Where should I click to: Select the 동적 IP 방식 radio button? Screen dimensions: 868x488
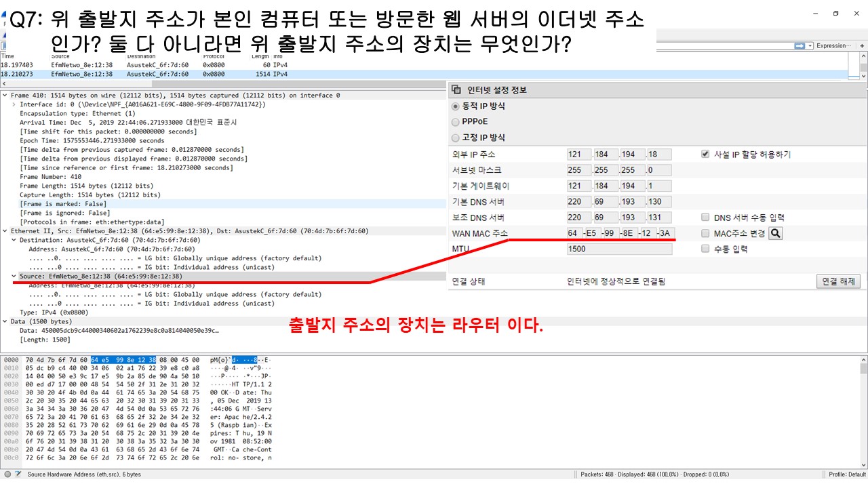(x=456, y=106)
